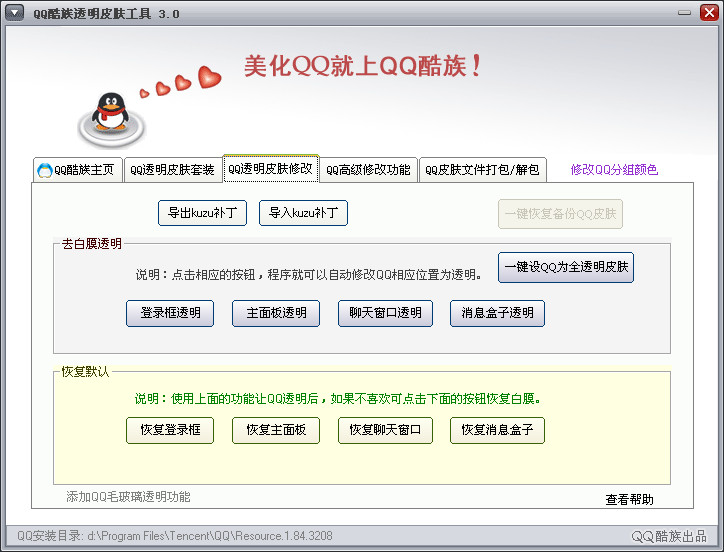Open 添加QQ毛玻璃透明功能 link
Screen dimensions: 724x552
pos(128,497)
